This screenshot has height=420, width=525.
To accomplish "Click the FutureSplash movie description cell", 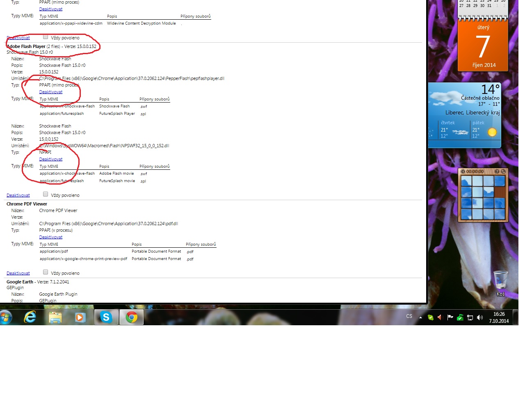I will click(117, 181).
